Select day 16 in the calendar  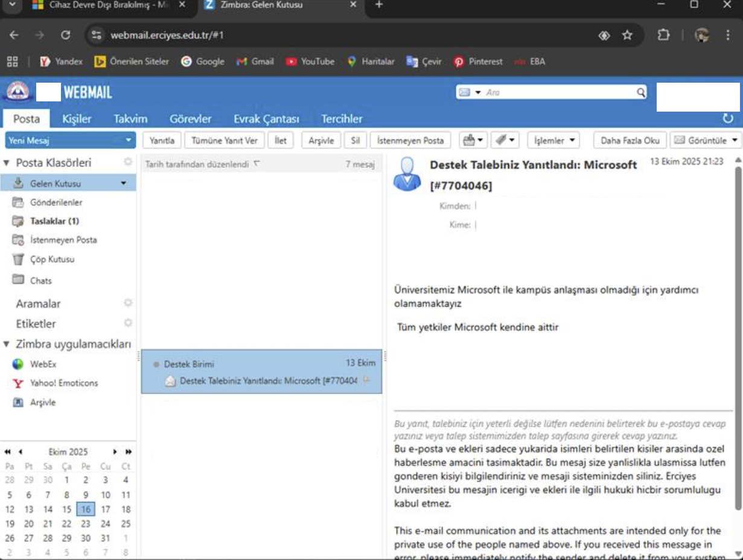(x=86, y=509)
